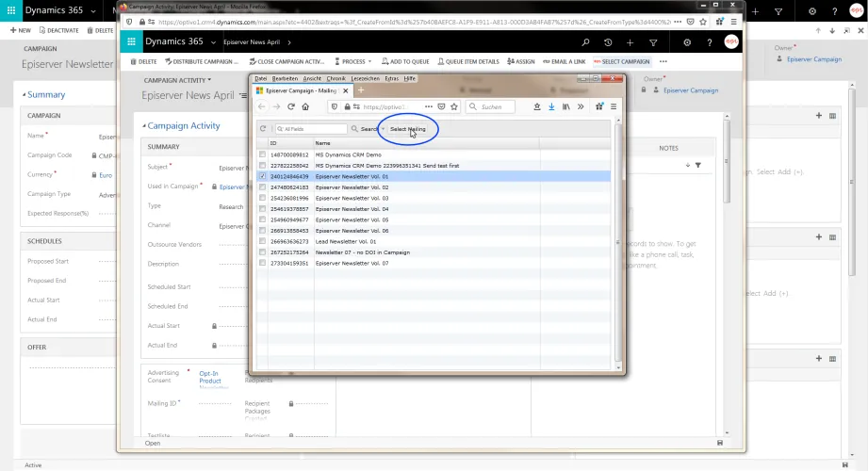Open the Chronik menu
Screen dimensions: 868x471
[x=336, y=78]
